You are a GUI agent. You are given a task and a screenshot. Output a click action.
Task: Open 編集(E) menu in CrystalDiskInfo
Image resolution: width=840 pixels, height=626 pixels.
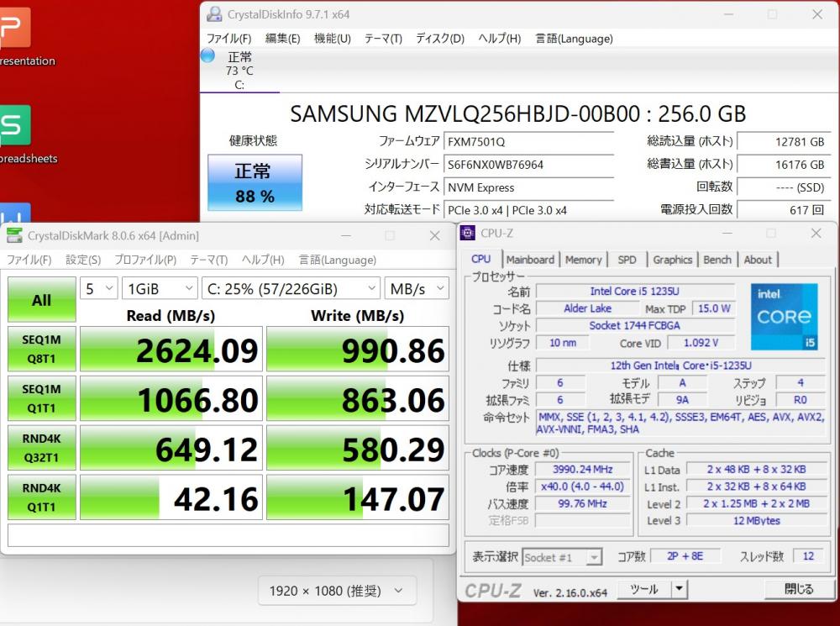283,39
